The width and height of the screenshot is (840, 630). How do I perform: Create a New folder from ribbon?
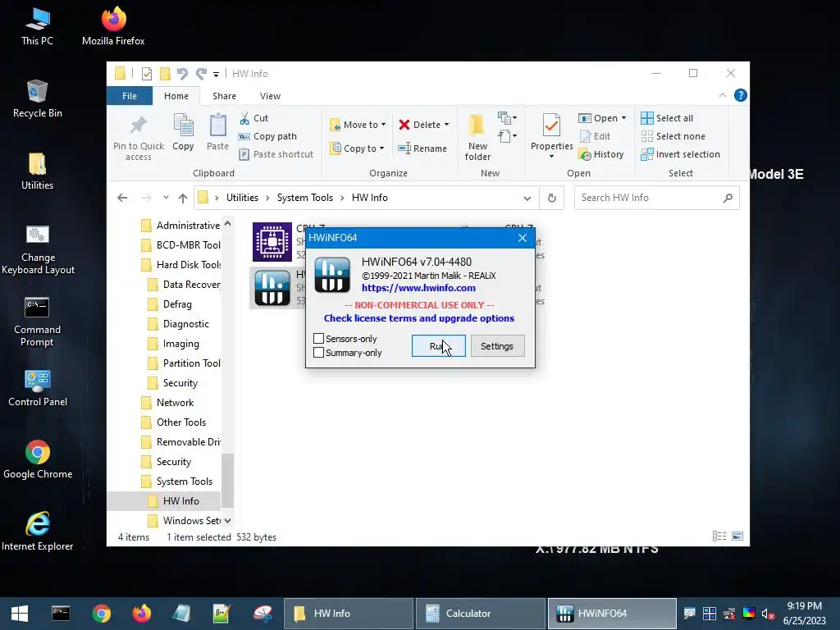pos(477,137)
